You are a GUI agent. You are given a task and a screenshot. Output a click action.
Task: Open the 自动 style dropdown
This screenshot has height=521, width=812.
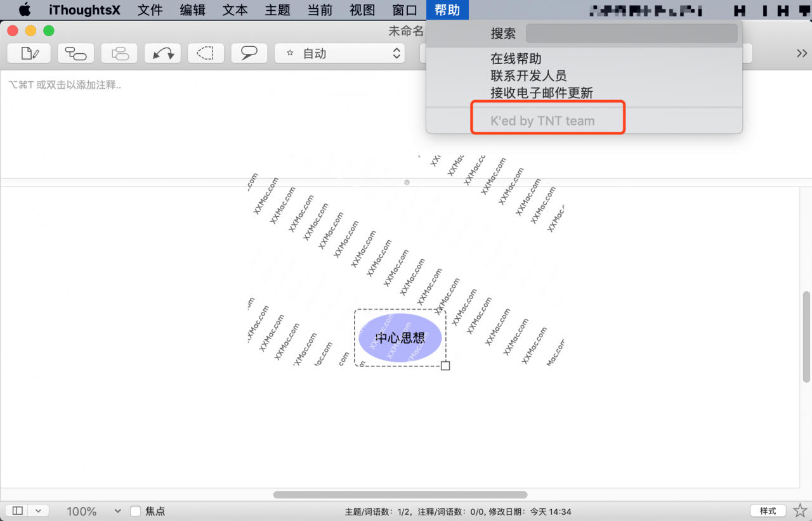[339, 53]
